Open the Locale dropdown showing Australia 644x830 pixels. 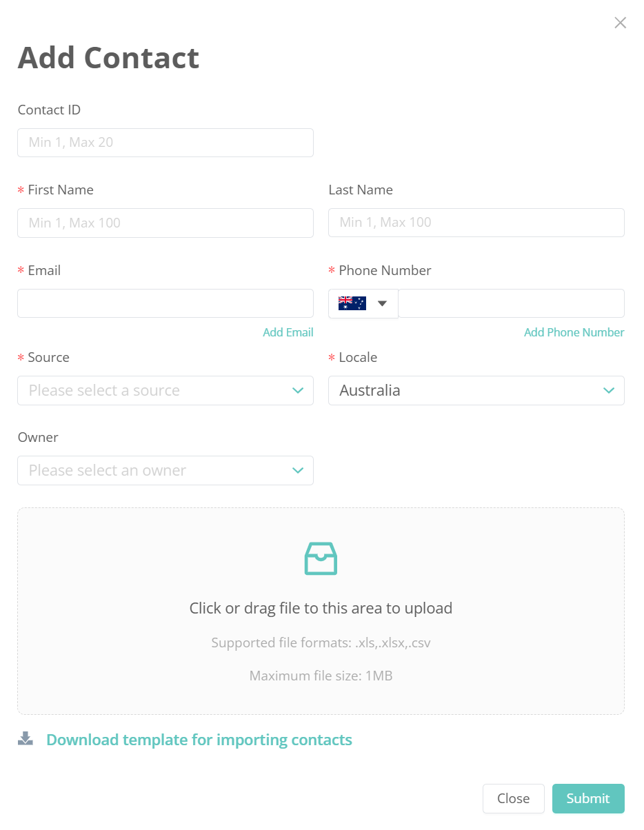pos(476,390)
